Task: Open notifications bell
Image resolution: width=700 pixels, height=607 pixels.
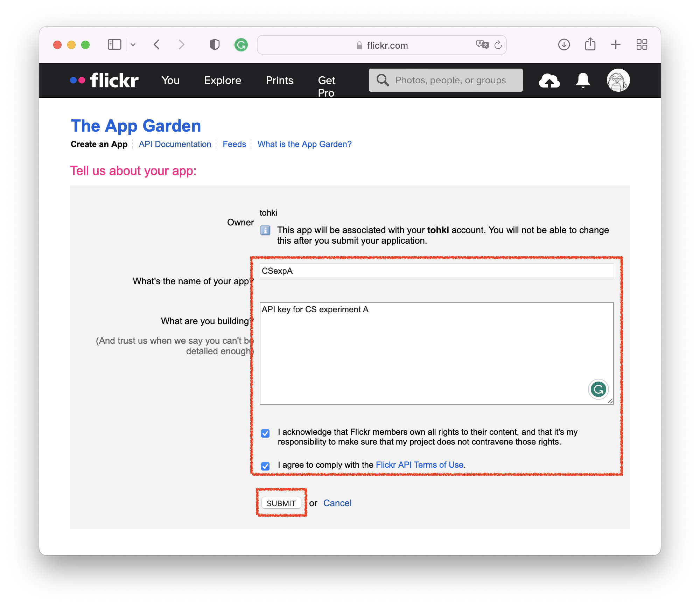Action: pos(583,81)
